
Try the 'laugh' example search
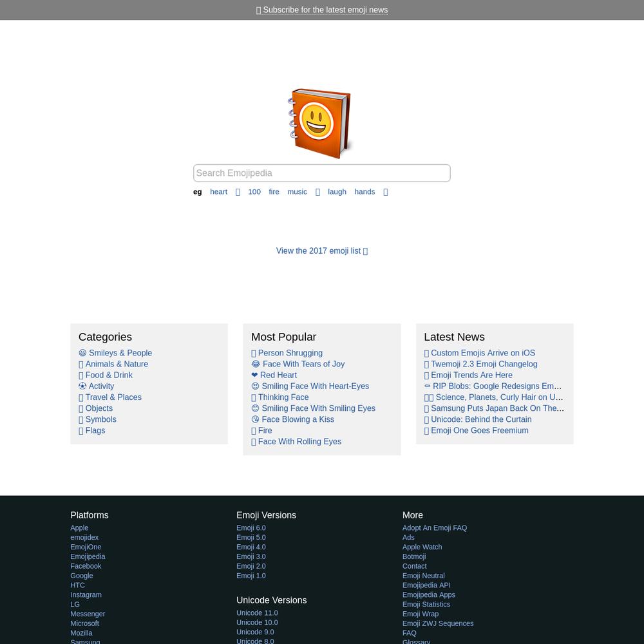tap(337, 192)
